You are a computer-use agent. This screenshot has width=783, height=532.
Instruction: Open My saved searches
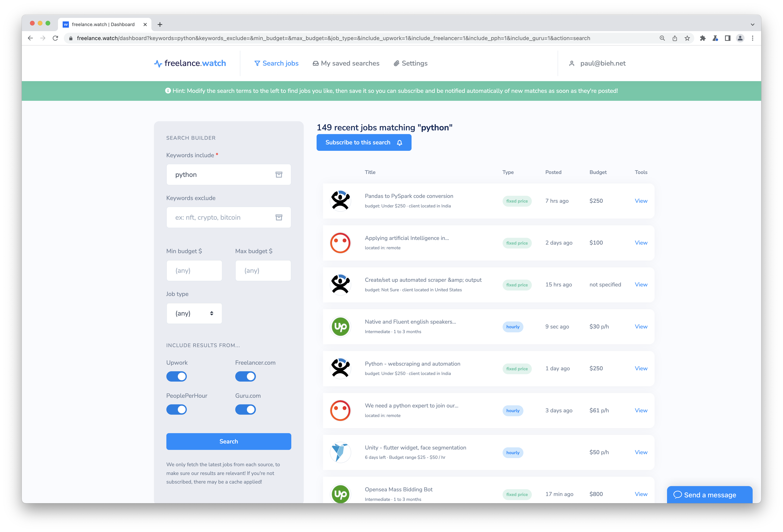click(346, 63)
